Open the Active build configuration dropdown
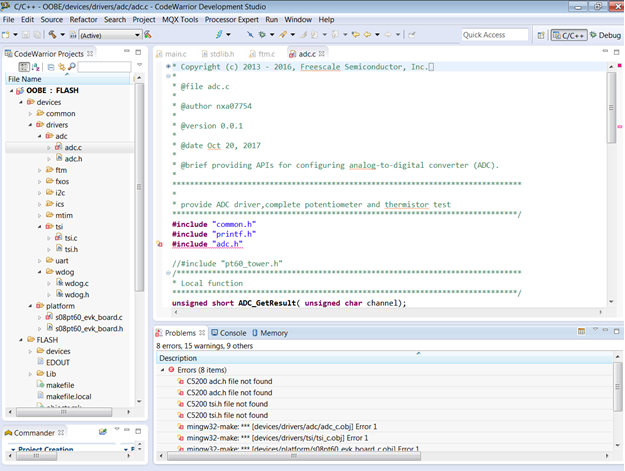The image size is (625, 471). tap(110, 35)
